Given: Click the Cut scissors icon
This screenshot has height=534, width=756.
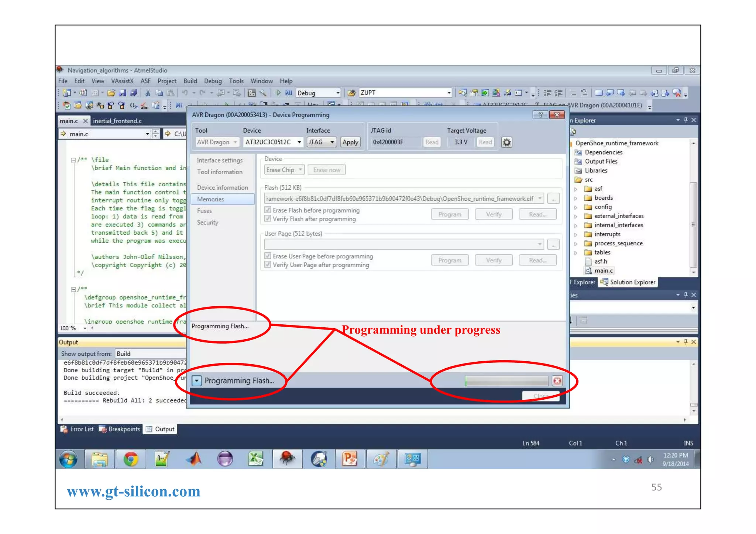Looking at the screenshot, I should (x=148, y=93).
